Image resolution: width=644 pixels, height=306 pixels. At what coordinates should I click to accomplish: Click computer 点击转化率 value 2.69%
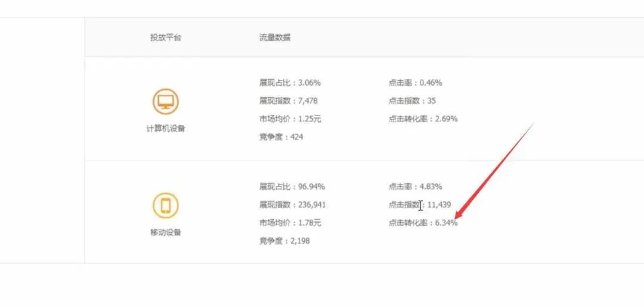447,118
